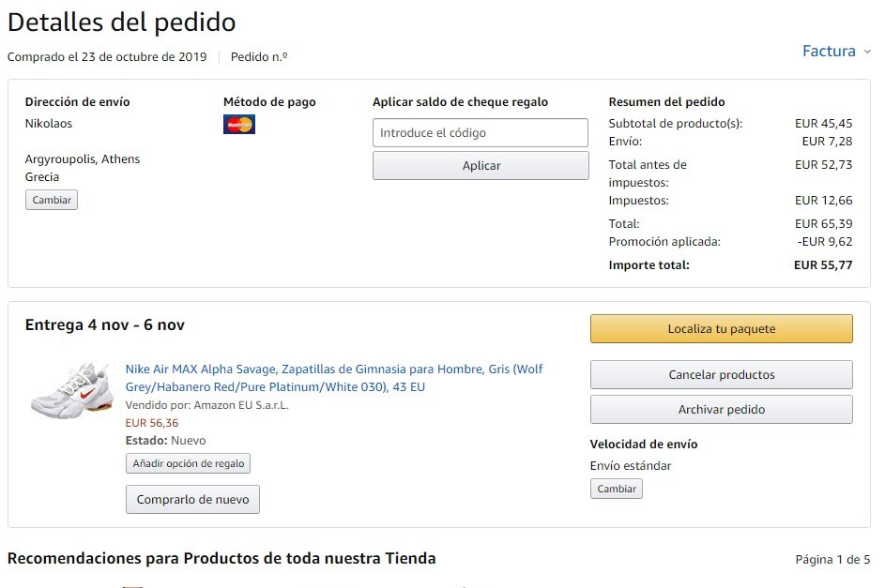Select the Cancelar productos button
Viewport: 885px width, 588px height.
pyautogui.click(x=721, y=375)
